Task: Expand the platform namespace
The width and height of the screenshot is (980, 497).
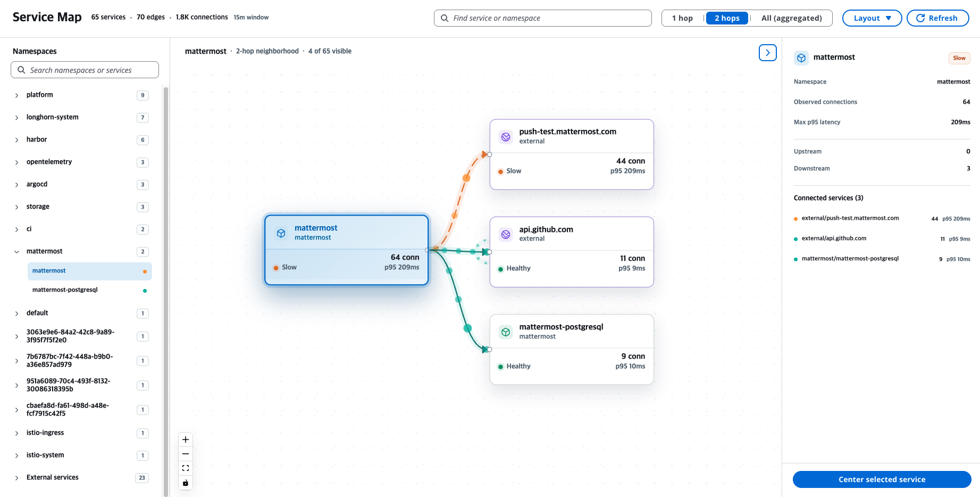Action: coord(16,95)
